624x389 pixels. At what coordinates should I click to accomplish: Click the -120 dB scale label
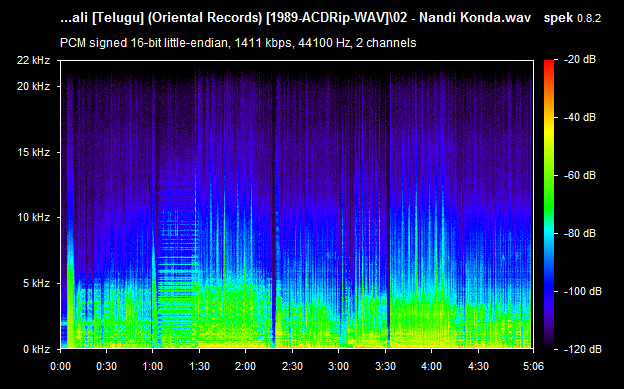click(583, 349)
